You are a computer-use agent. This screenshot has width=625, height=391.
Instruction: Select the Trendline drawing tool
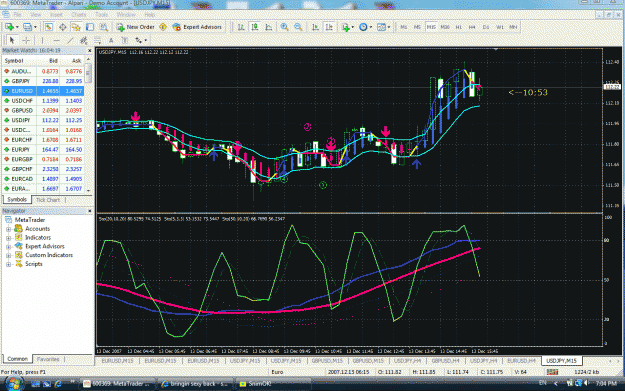tap(70, 40)
